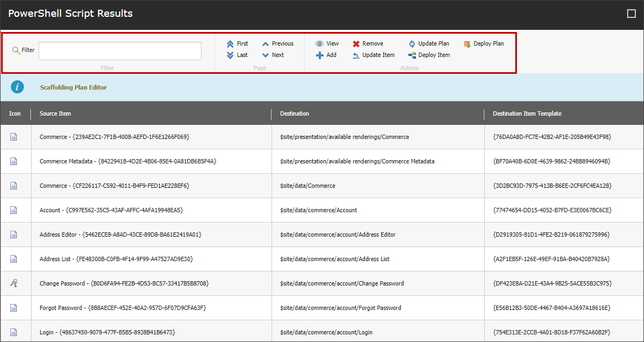This screenshot has height=342, width=644.
Task: Click the Remove red X button
Action: coord(368,43)
